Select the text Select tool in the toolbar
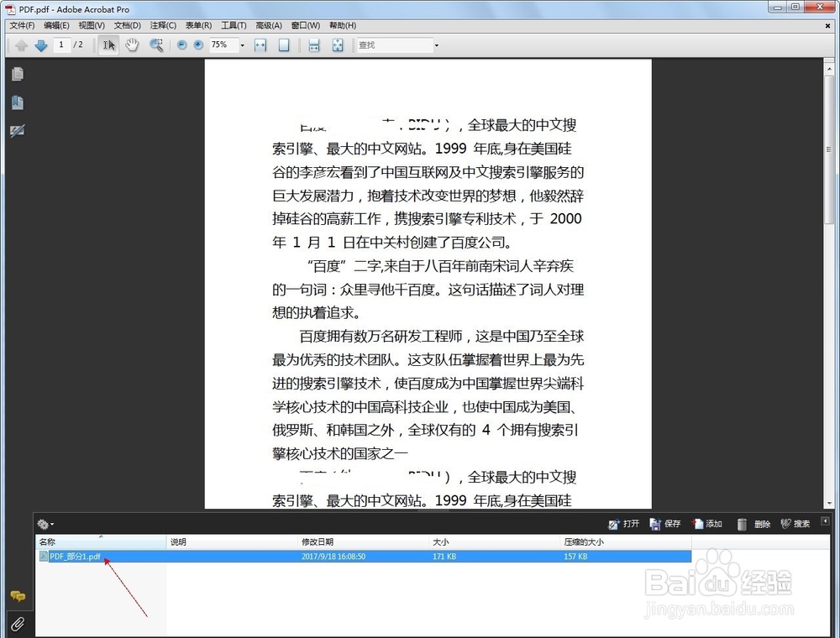 tap(108, 45)
